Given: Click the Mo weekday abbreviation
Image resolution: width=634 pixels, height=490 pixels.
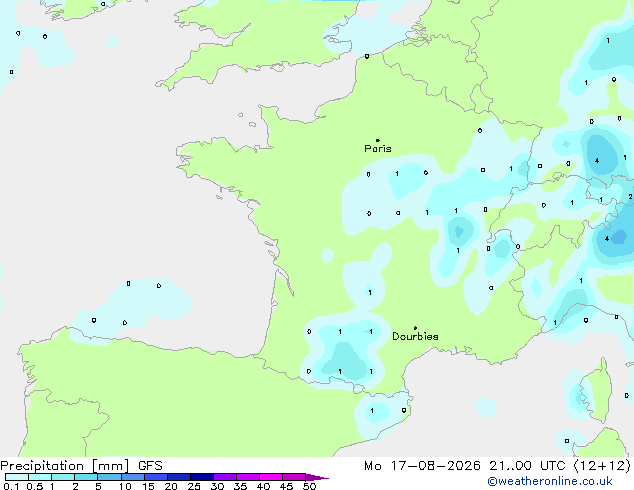Looking at the screenshot, I should click(x=373, y=466).
